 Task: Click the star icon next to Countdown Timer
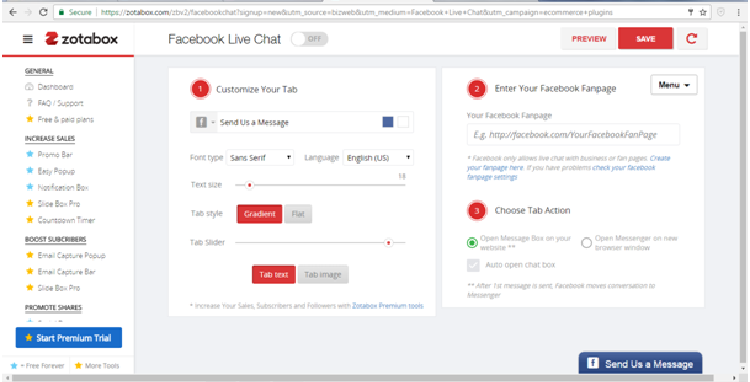tap(30, 220)
